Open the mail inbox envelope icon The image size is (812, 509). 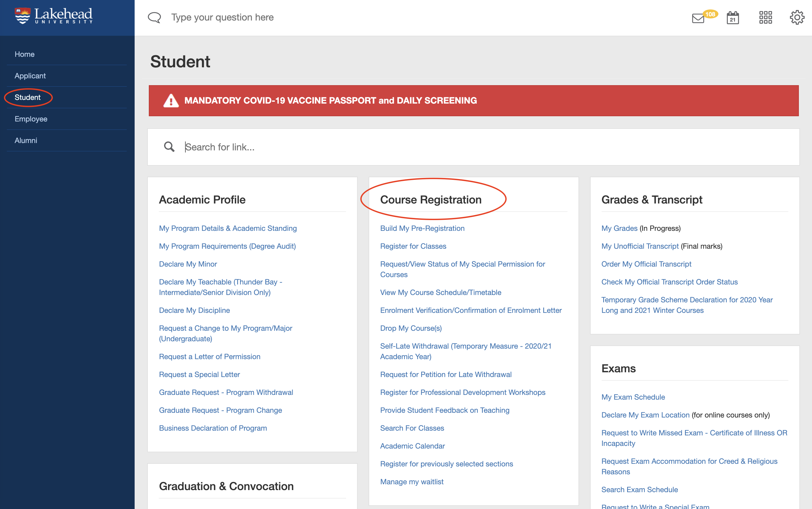698,18
